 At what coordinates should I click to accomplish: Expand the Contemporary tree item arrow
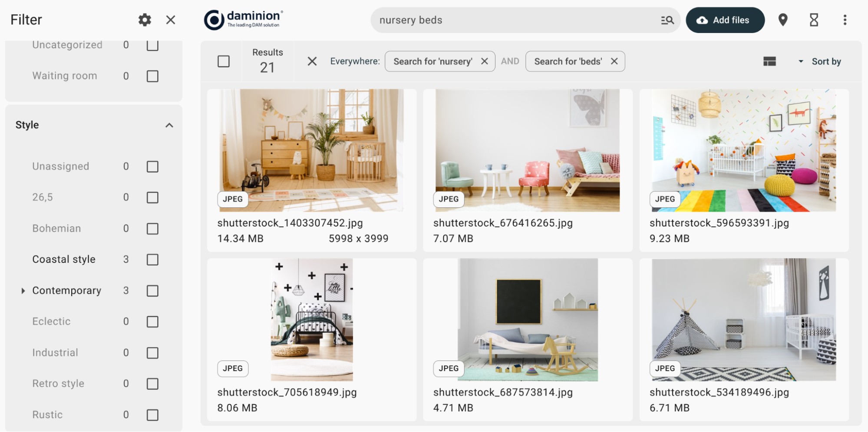click(x=23, y=291)
